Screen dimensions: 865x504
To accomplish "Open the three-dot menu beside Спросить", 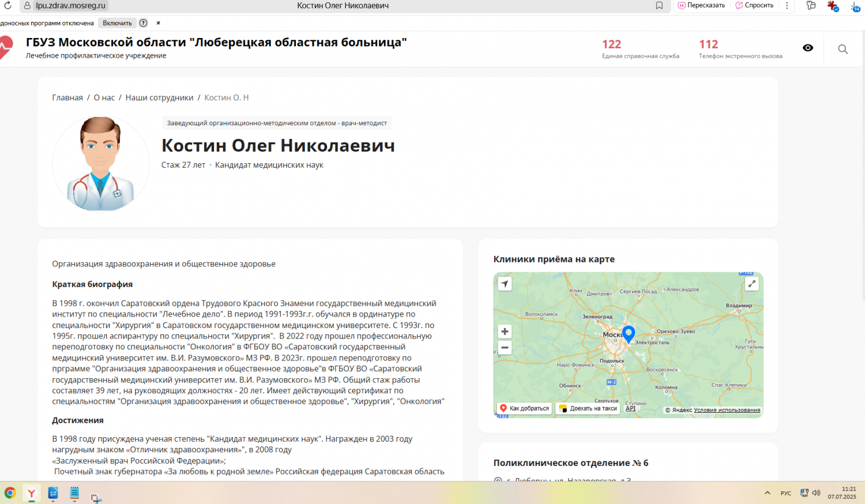I will click(x=787, y=5).
